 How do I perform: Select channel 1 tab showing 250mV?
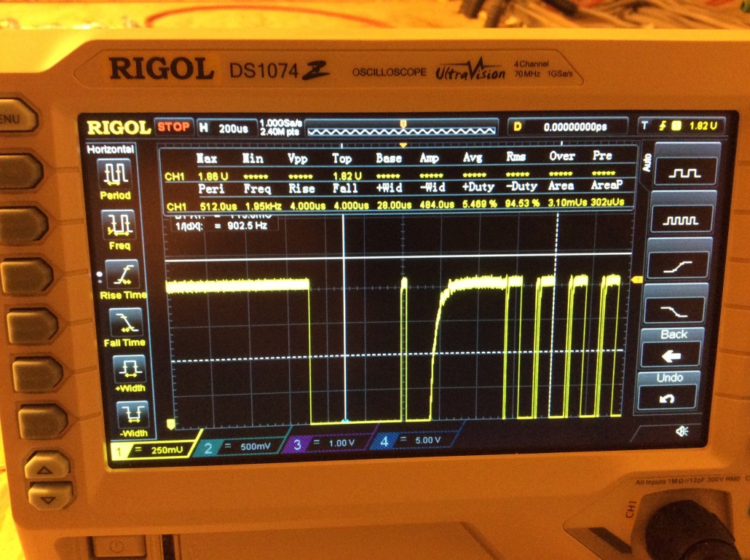(155, 449)
